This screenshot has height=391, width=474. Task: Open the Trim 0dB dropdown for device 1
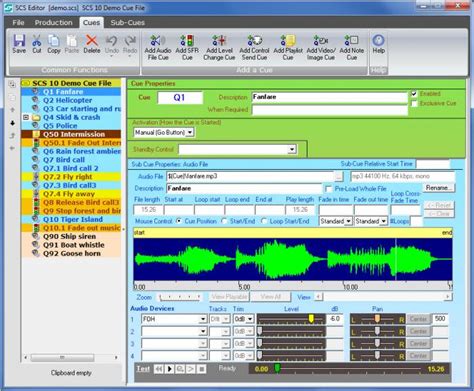[250, 319]
